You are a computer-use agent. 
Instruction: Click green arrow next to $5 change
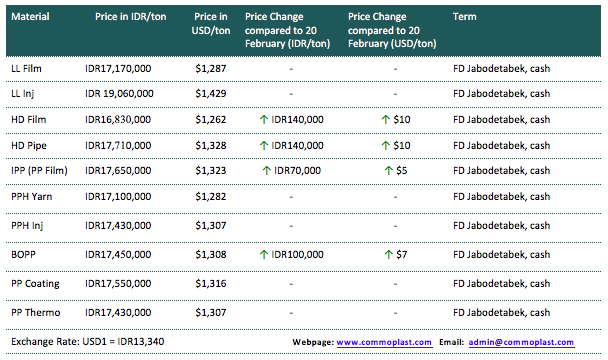(x=389, y=170)
